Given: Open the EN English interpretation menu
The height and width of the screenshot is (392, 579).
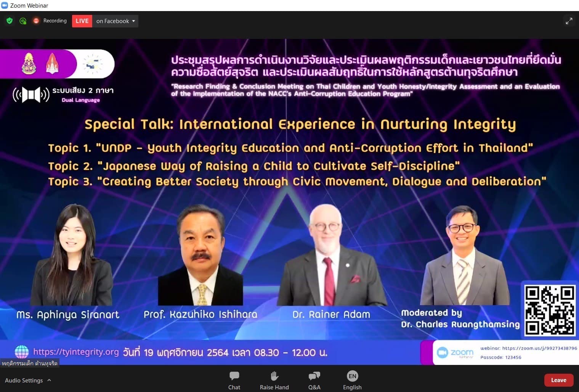Looking at the screenshot, I should (x=352, y=381).
